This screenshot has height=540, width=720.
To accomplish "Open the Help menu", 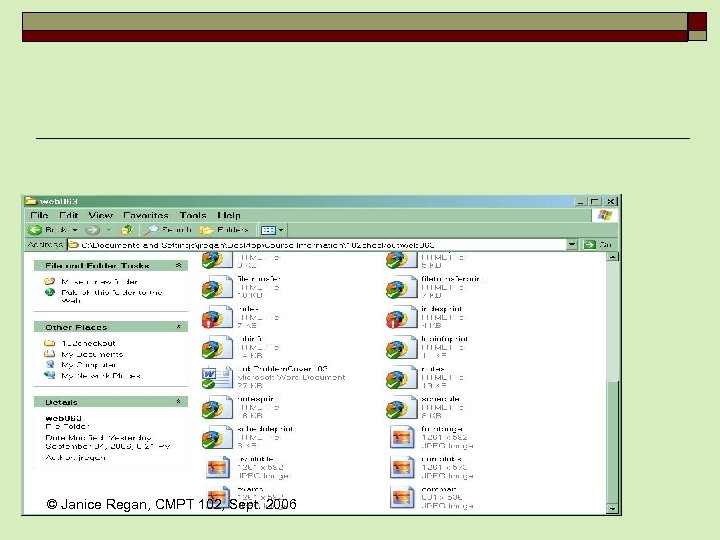I will 229,215.
